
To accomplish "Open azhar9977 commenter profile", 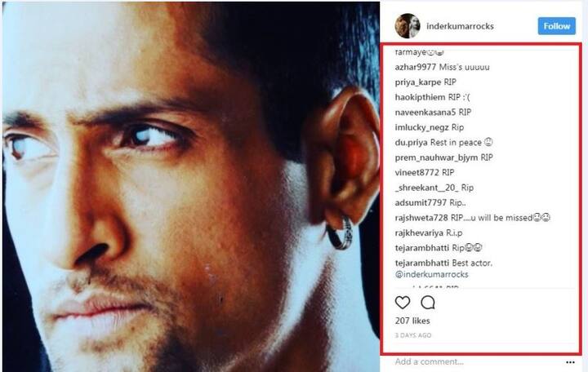I will [415, 67].
